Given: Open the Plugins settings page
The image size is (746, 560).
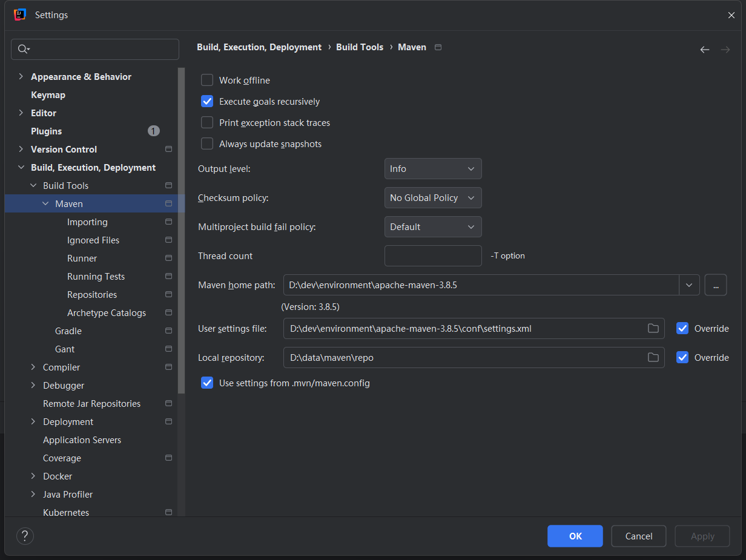Looking at the screenshot, I should click(46, 131).
